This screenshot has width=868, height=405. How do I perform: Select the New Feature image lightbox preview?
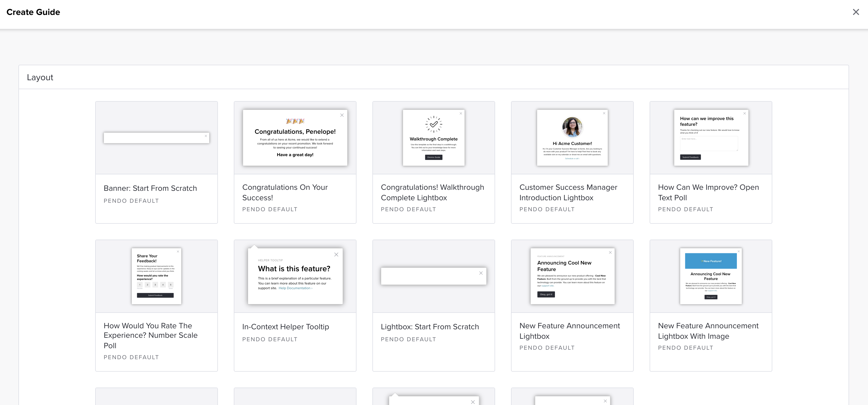click(x=711, y=276)
